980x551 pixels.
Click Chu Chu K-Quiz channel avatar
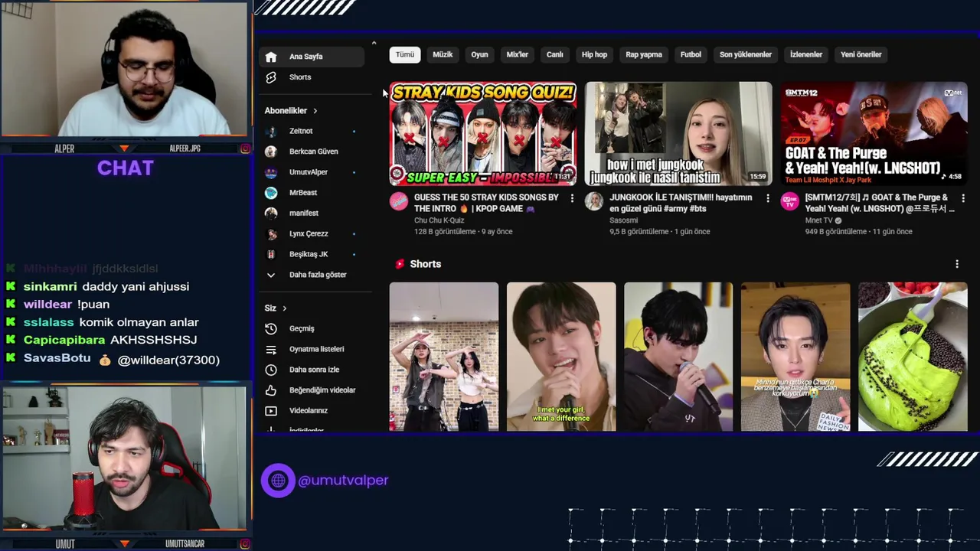tap(399, 201)
